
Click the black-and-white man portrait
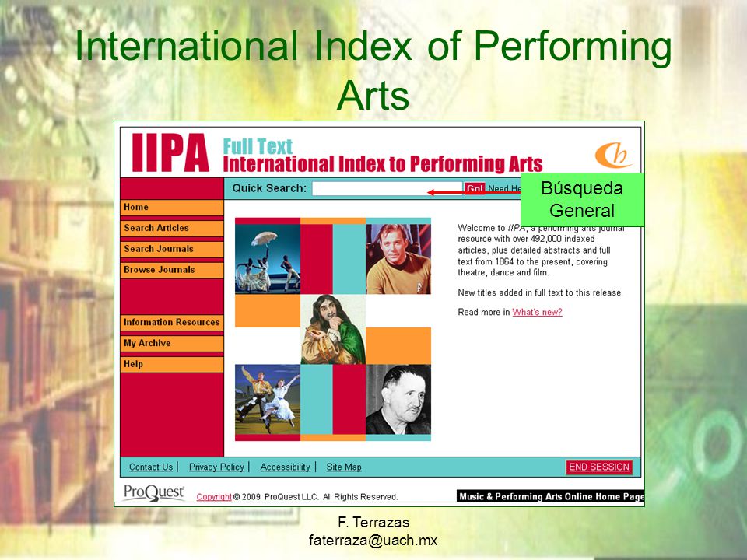point(398,400)
